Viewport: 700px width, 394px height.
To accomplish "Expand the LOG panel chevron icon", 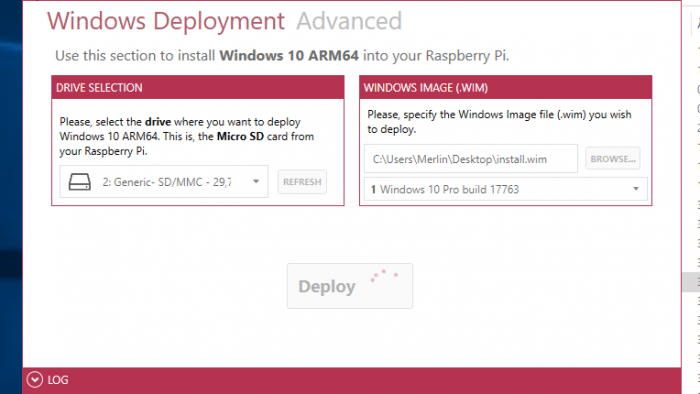I will 35,380.
